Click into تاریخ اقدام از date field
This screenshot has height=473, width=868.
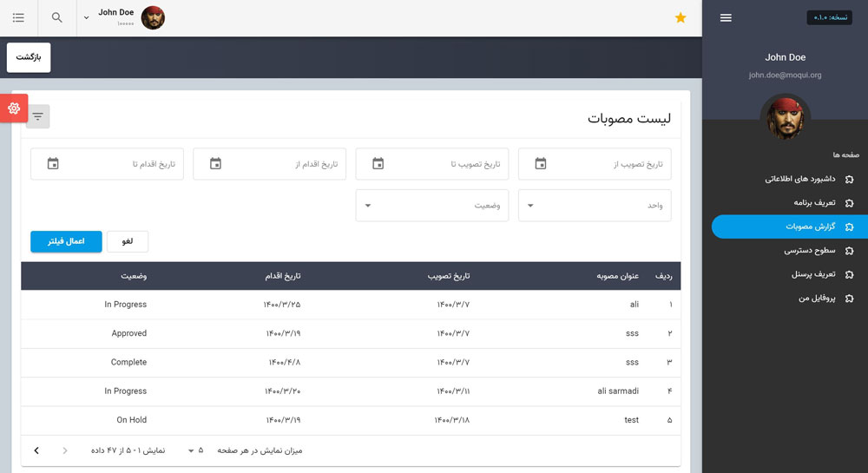(270, 164)
